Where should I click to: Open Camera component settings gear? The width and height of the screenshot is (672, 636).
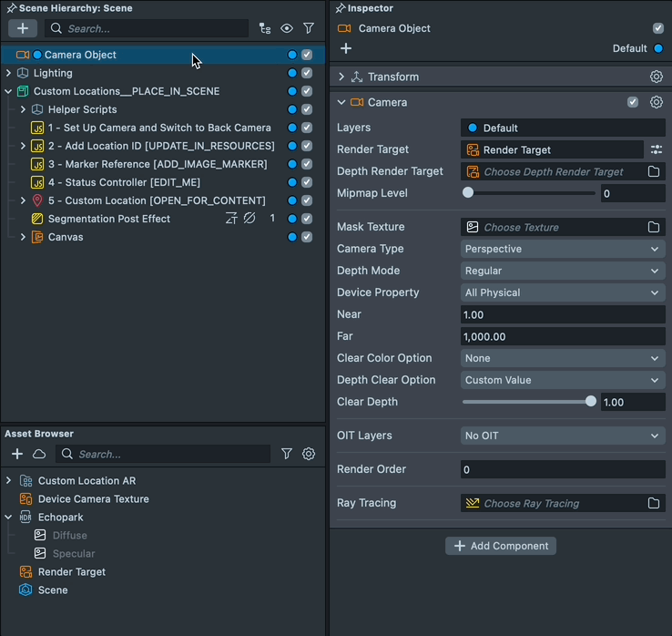(x=656, y=103)
